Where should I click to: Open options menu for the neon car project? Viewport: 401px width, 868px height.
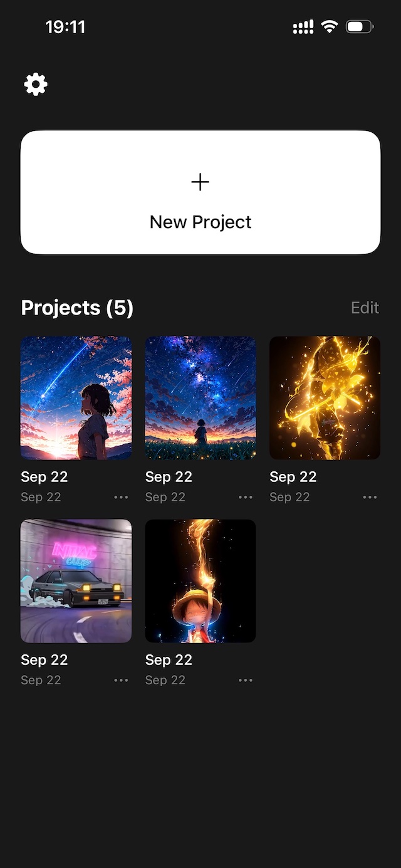(x=120, y=679)
